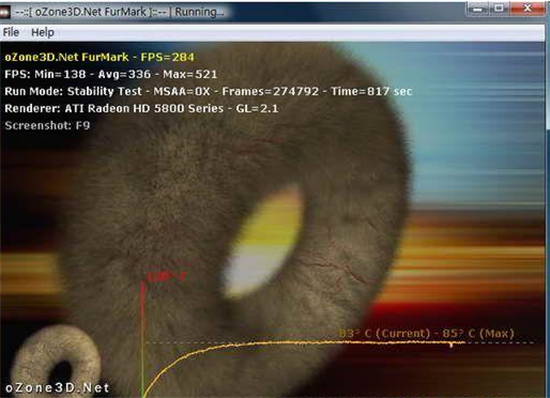This screenshot has width=550, height=398.
Task: Click the 83° C current temperature readout
Action: [x=384, y=333]
